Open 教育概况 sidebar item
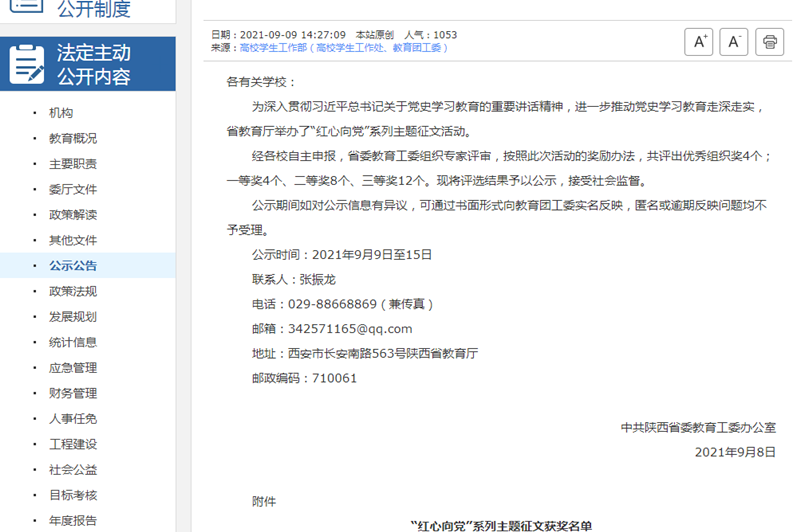This screenshot has height=532, width=800. point(73,138)
